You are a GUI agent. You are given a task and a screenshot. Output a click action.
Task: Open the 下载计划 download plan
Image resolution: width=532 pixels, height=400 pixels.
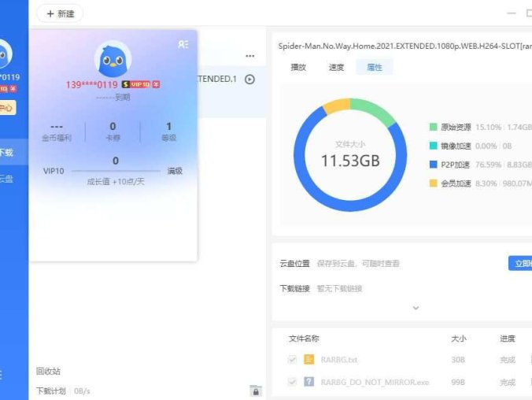tap(51, 391)
